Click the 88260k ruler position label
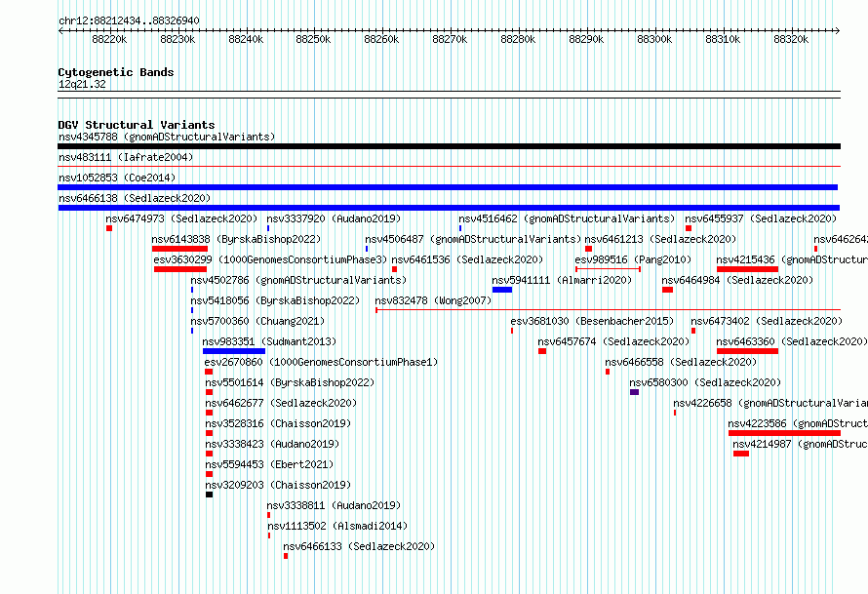This screenshot has height=594, width=868. click(x=382, y=39)
